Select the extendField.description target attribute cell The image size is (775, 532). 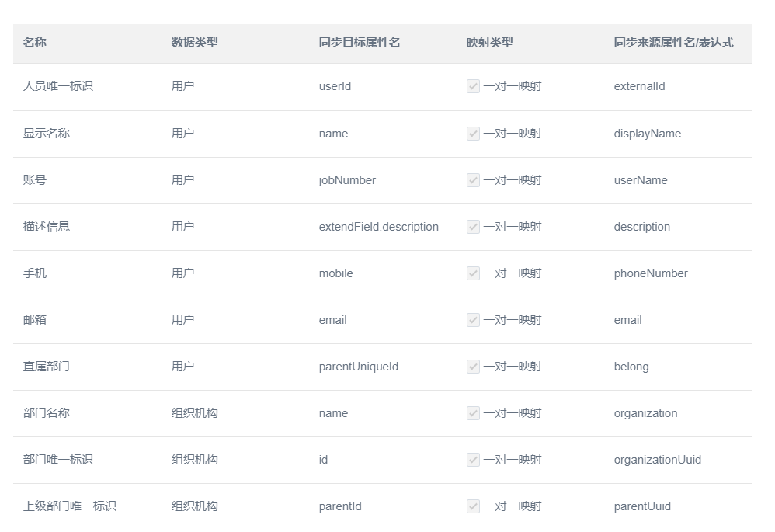coord(378,227)
